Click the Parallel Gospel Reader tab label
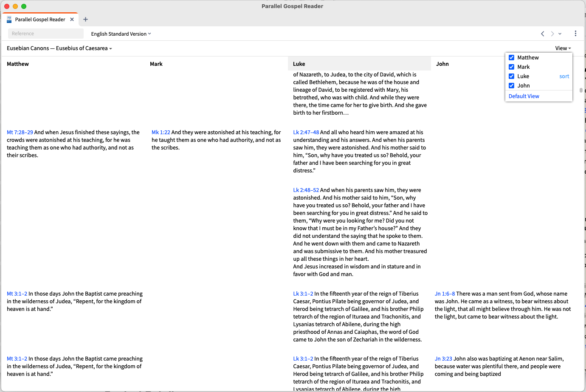This screenshot has height=392, width=586. (x=40, y=20)
